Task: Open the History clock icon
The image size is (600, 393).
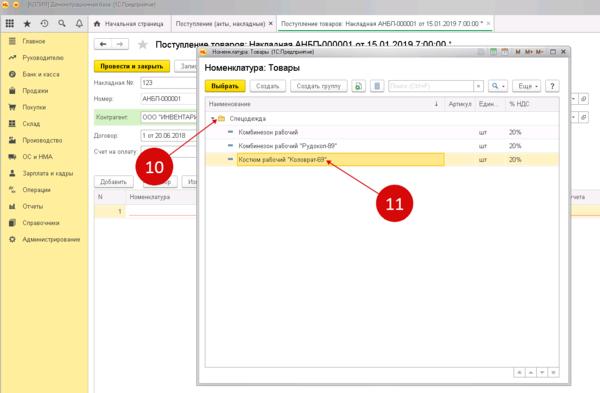Action: pyautogui.click(x=44, y=24)
